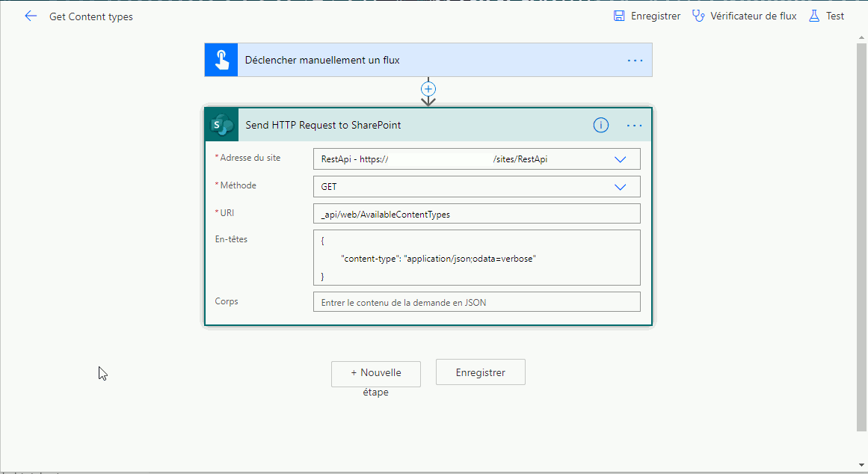Click the Get Content types flow title

(90, 16)
